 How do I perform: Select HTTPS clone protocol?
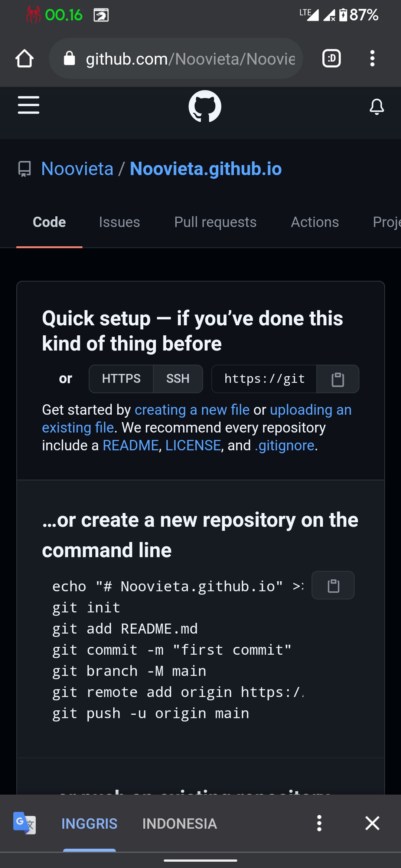tap(121, 379)
